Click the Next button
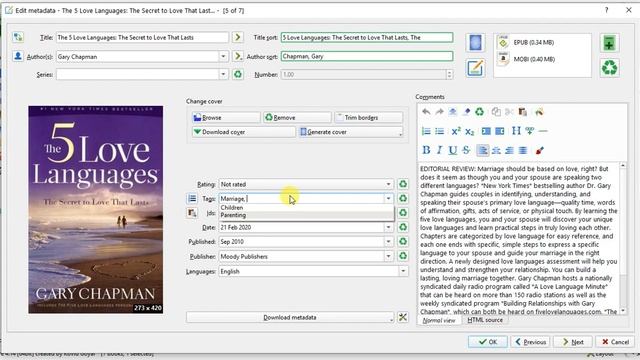The image size is (640, 360). pos(574,342)
